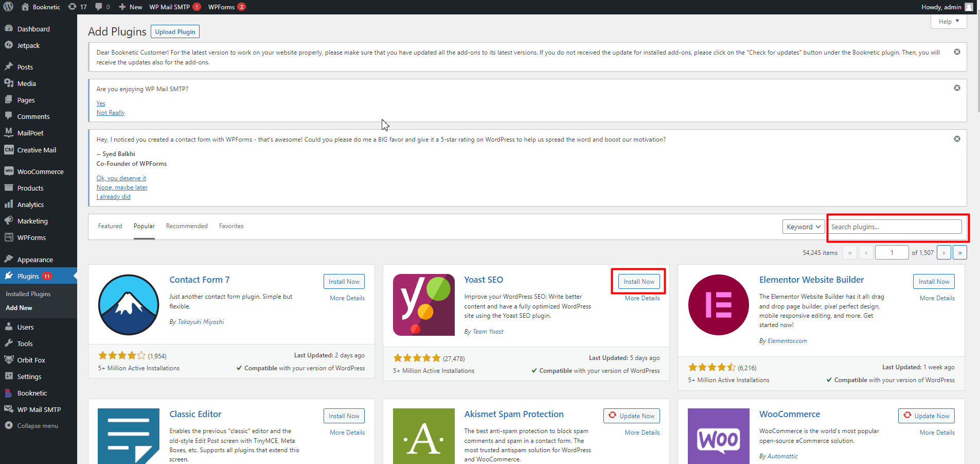Focus the Search plugins field
The height and width of the screenshot is (464, 980).
pos(895,227)
